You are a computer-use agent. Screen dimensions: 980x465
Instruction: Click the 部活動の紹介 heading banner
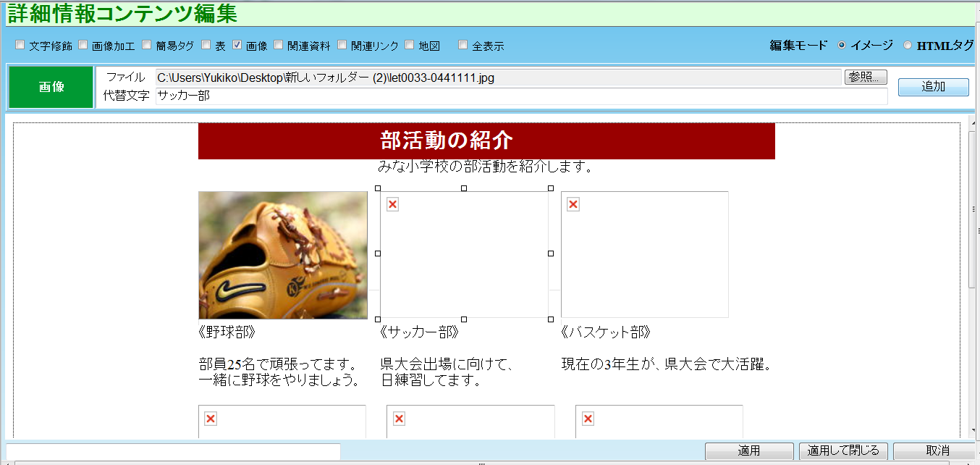pos(486,141)
